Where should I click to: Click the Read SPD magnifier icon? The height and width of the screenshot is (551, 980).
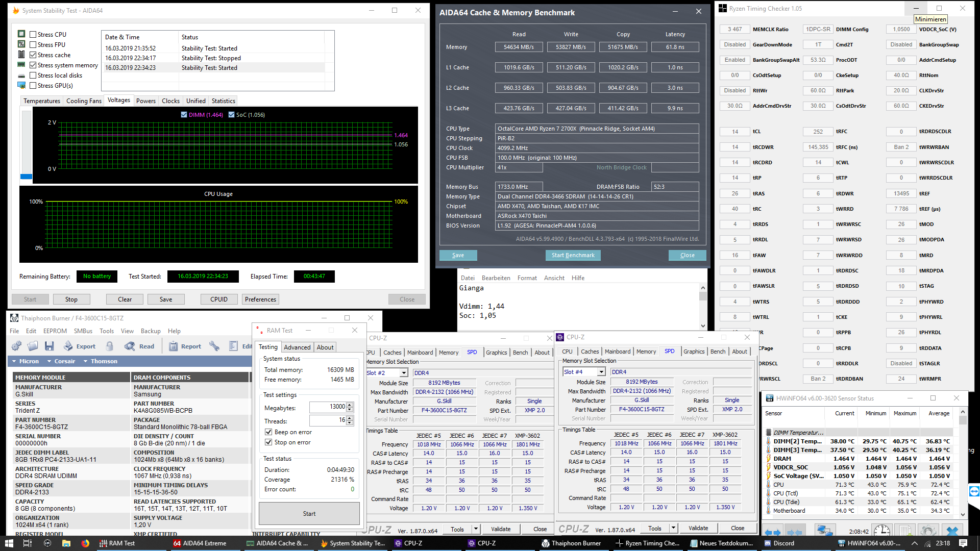click(130, 346)
